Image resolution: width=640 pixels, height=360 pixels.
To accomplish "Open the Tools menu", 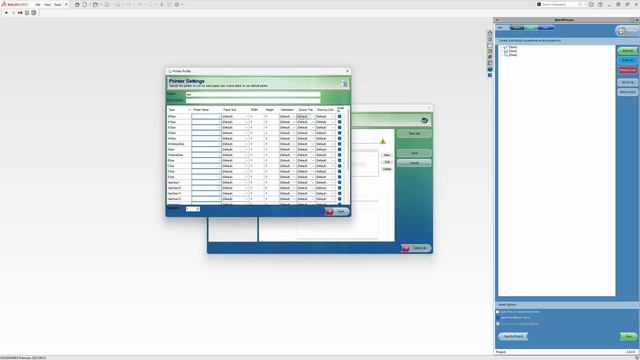I will (58, 4).
